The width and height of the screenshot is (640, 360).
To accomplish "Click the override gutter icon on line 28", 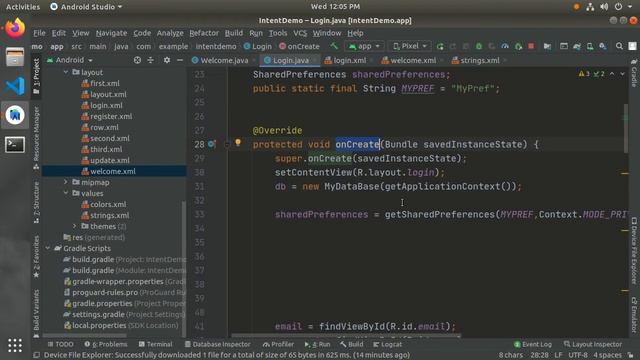I will [211, 144].
